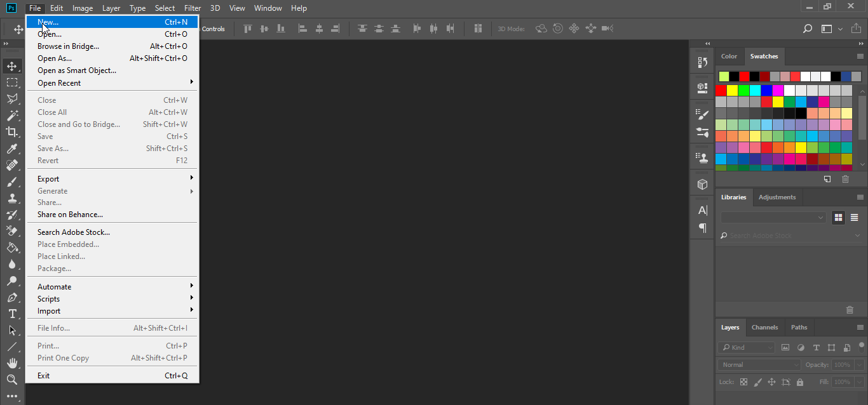Choose Browse in Bridge... menu item

pyautogui.click(x=112, y=46)
